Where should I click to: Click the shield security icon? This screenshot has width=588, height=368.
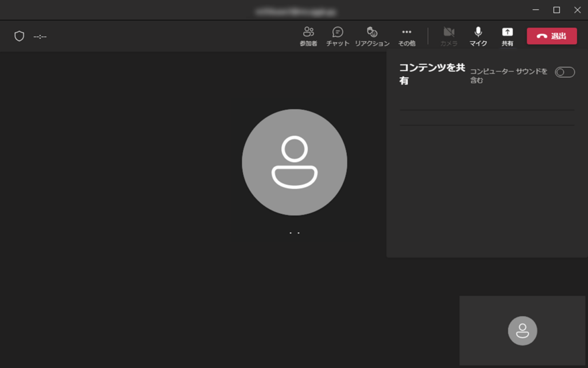[x=20, y=36]
